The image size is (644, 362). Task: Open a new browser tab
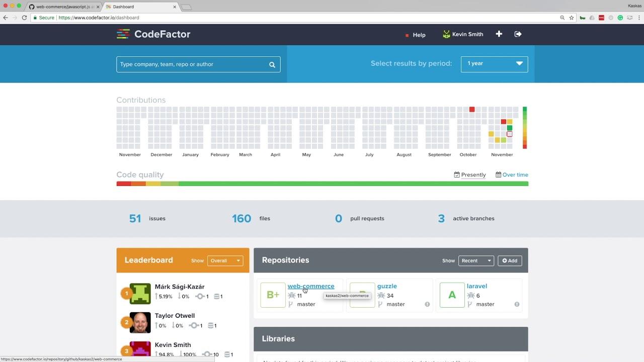(x=186, y=7)
